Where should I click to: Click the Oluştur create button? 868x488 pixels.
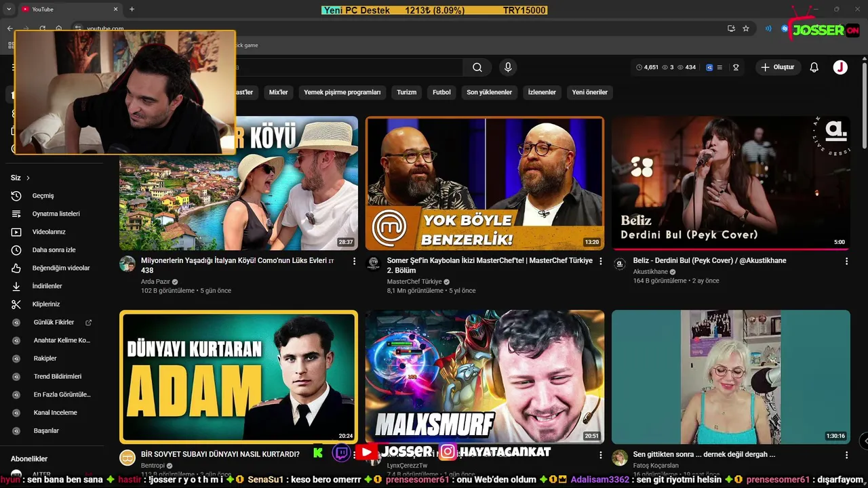point(777,67)
